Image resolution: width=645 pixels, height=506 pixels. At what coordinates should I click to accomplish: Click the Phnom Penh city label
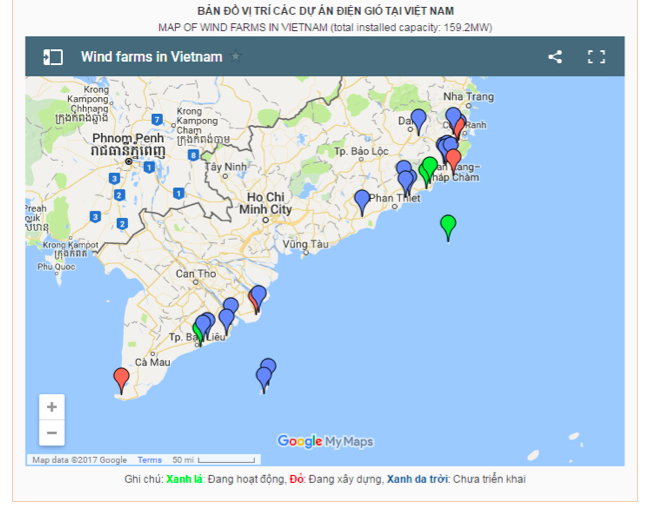pyautogui.click(x=126, y=137)
